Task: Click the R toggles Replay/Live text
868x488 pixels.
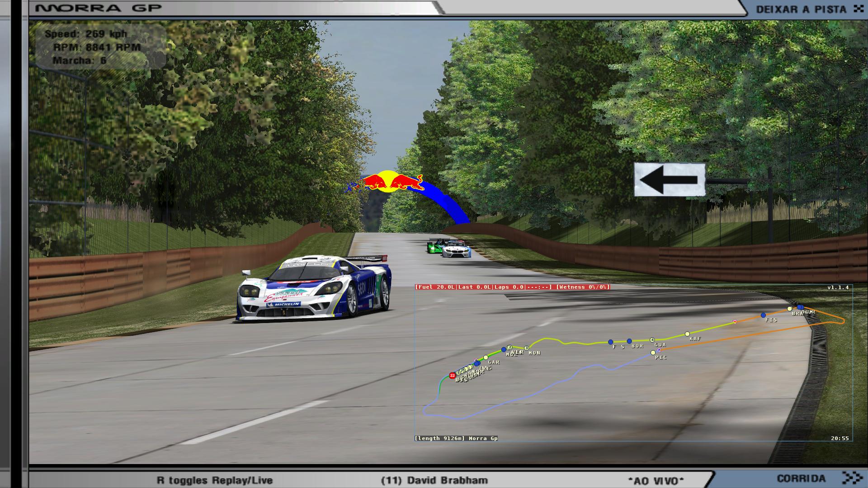Action: coord(215,480)
